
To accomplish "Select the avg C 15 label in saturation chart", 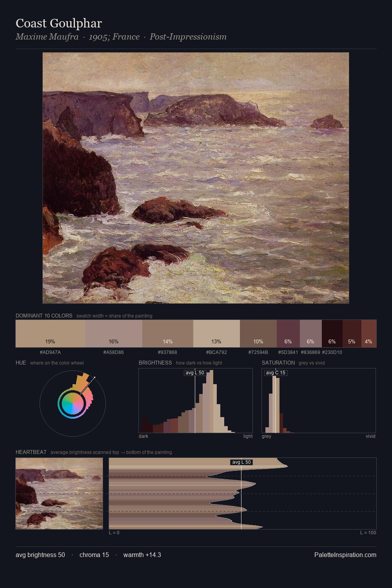I will (276, 373).
